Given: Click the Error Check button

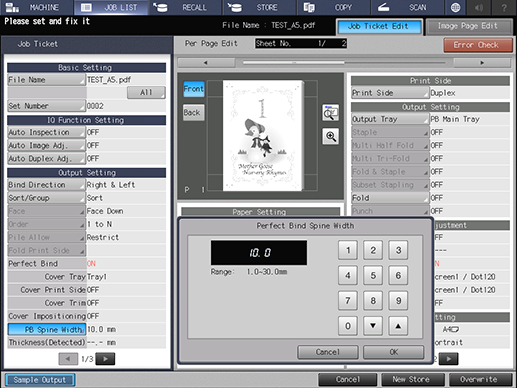Looking at the screenshot, I should point(478,45).
